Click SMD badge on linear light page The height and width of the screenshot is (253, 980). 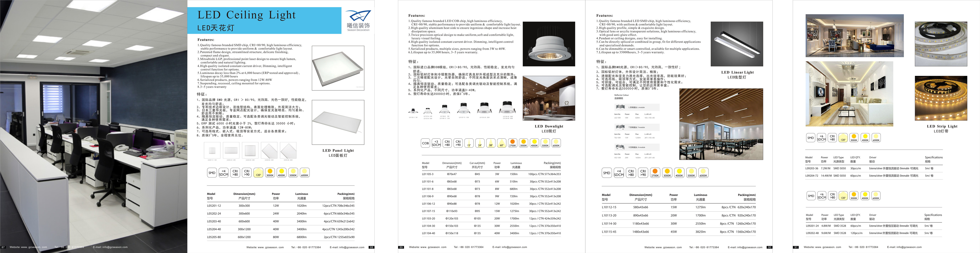(607, 173)
